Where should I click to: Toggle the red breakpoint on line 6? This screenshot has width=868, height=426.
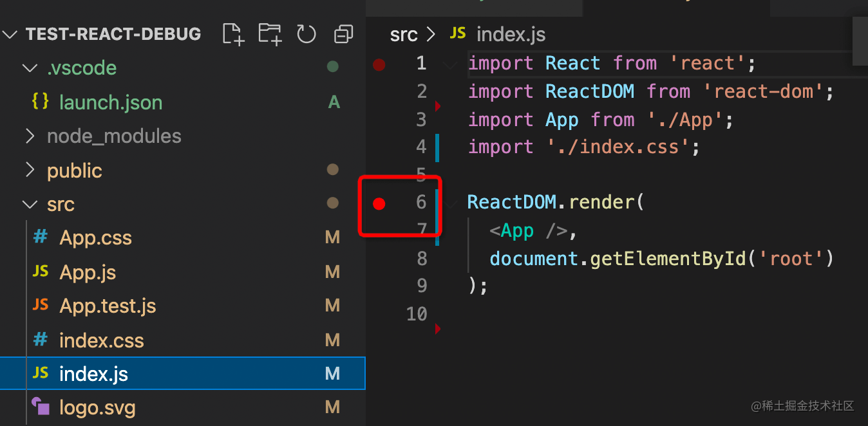click(379, 204)
